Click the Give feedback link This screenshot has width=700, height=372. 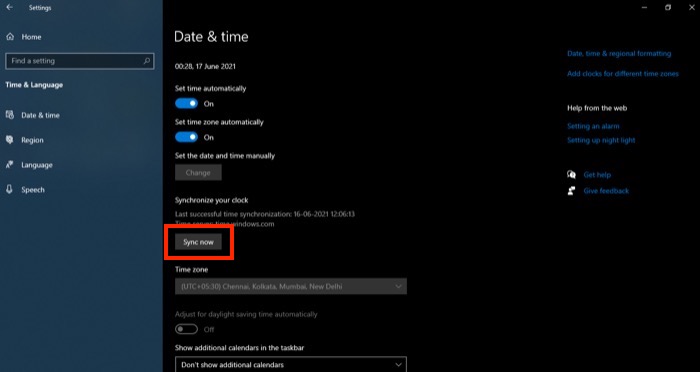tap(606, 191)
